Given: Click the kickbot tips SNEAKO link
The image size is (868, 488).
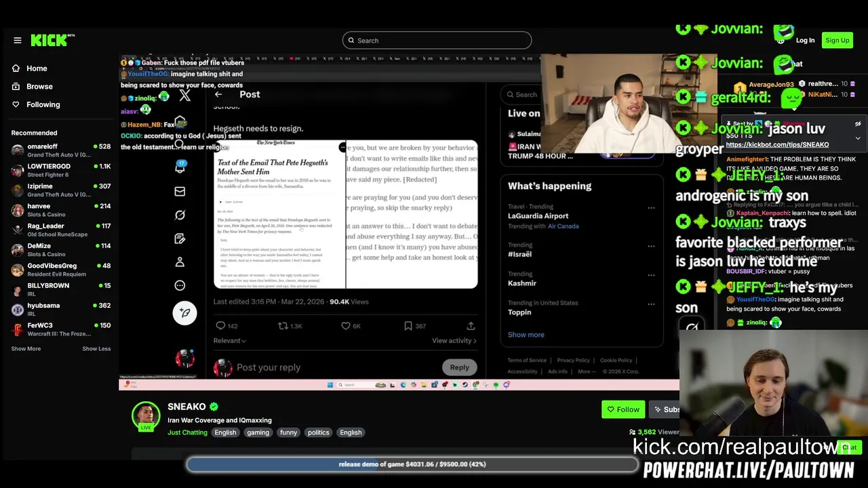Looking at the screenshot, I should 777,145.
